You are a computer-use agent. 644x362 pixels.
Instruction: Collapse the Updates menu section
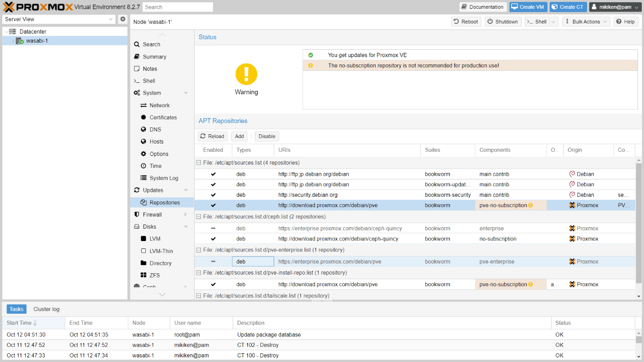[186, 190]
